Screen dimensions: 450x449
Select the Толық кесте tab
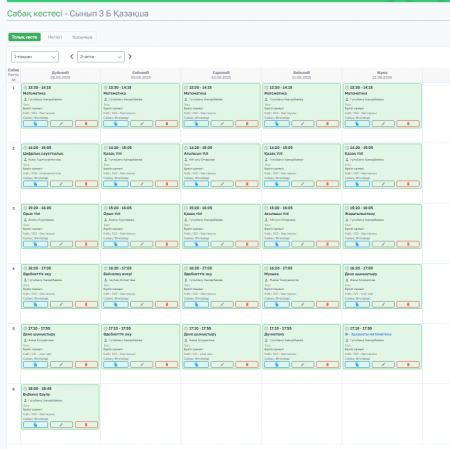[24, 37]
